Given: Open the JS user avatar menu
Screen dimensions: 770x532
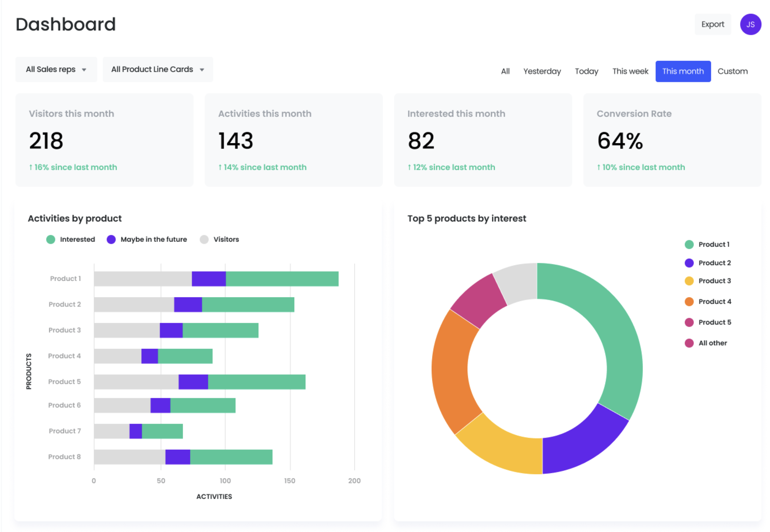Looking at the screenshot, I should 750,24.
